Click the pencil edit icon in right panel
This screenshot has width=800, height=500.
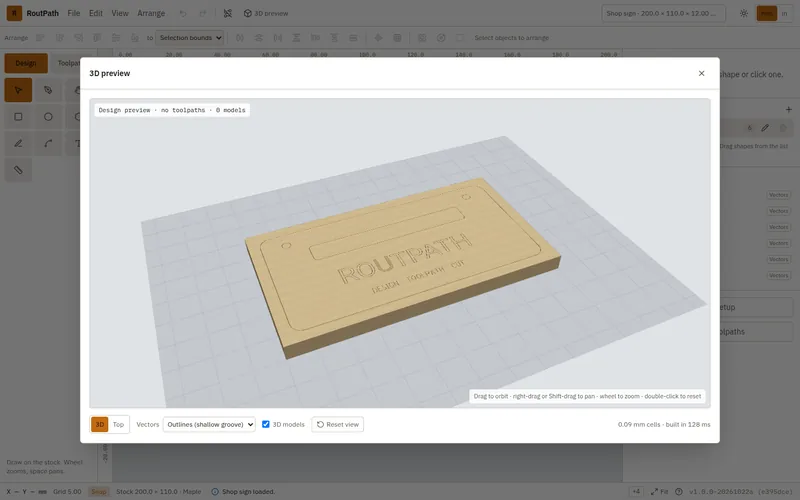click(765, 128)
